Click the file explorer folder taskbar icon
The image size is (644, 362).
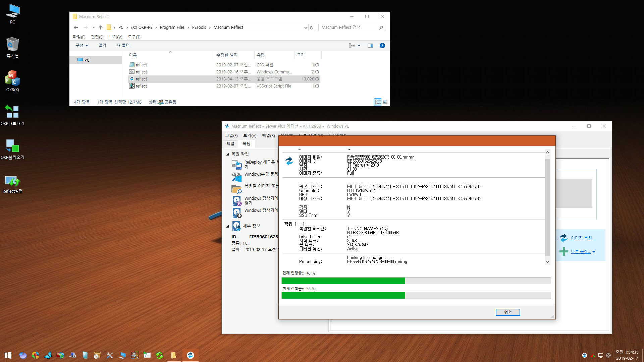(173, 355)
